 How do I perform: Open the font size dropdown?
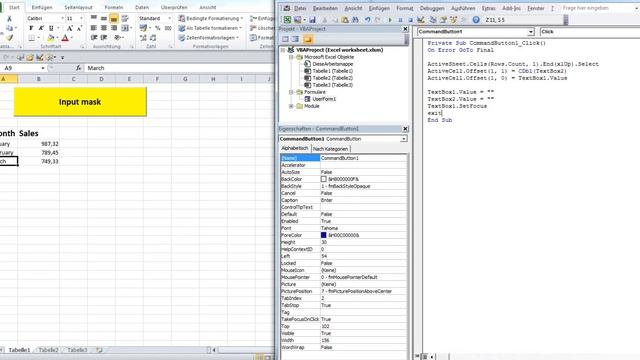coord(81,18)
